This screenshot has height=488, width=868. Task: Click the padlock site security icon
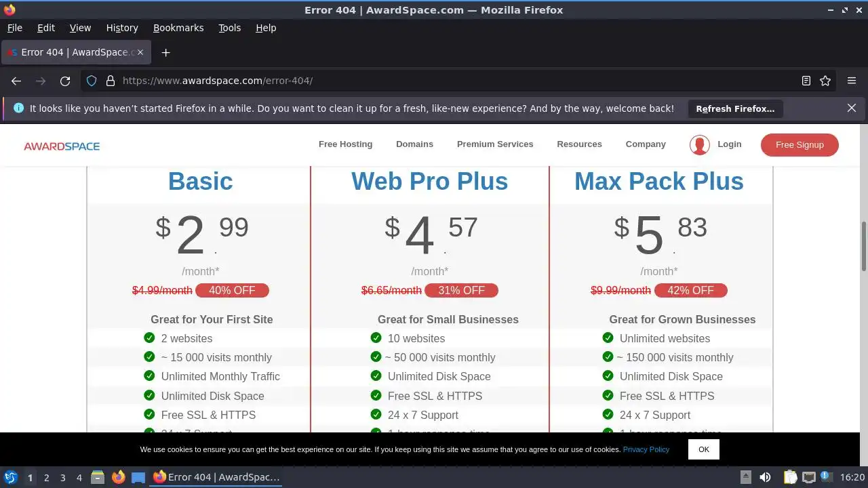pos(111,81)
